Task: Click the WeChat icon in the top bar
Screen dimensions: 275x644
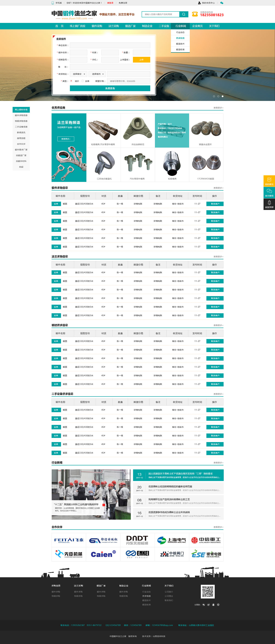Action: coord(222,3)
